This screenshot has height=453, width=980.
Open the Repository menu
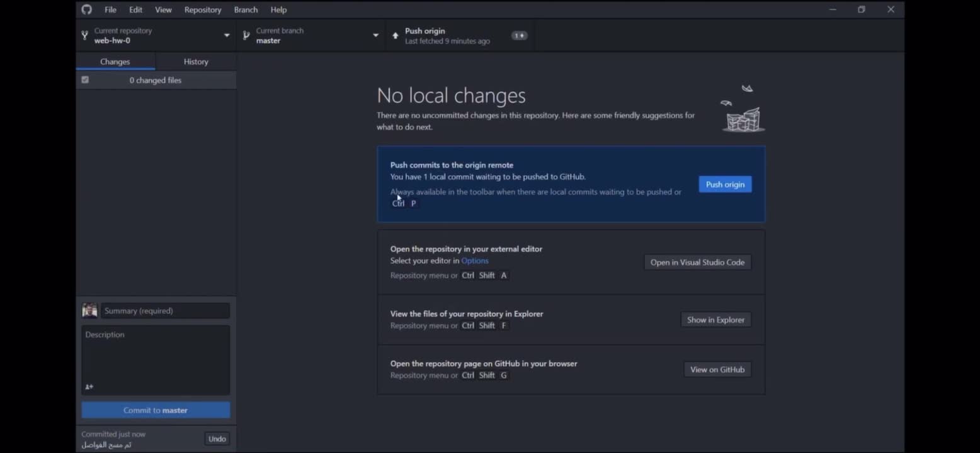tap(202, 9)
